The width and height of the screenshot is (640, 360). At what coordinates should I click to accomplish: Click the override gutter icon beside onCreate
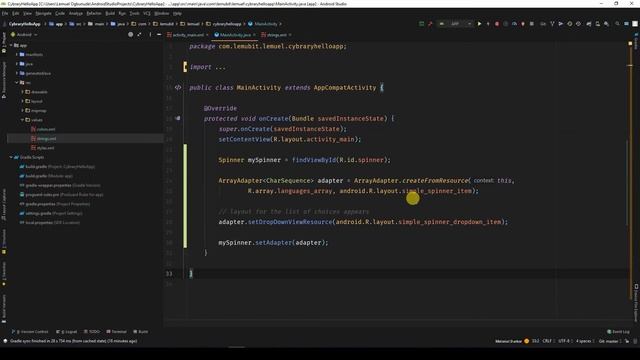(178, 118)
